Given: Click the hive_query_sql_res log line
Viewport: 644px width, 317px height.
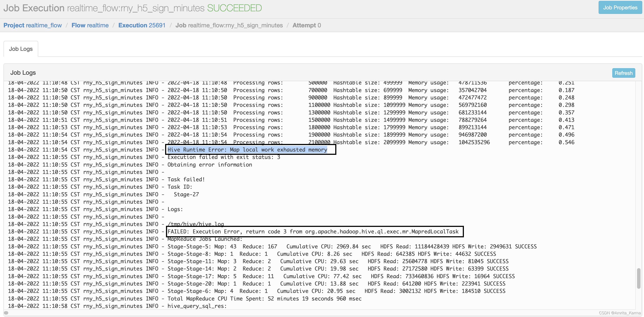Looking at the screenshot, I should tap(197, 306).
